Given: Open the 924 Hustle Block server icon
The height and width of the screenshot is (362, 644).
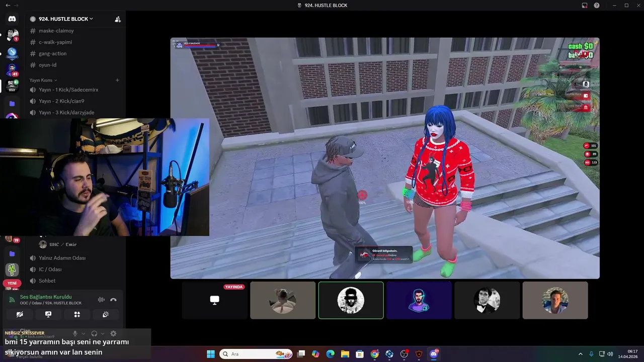Looking at the screenshot, I should click(x=12, y=85).
